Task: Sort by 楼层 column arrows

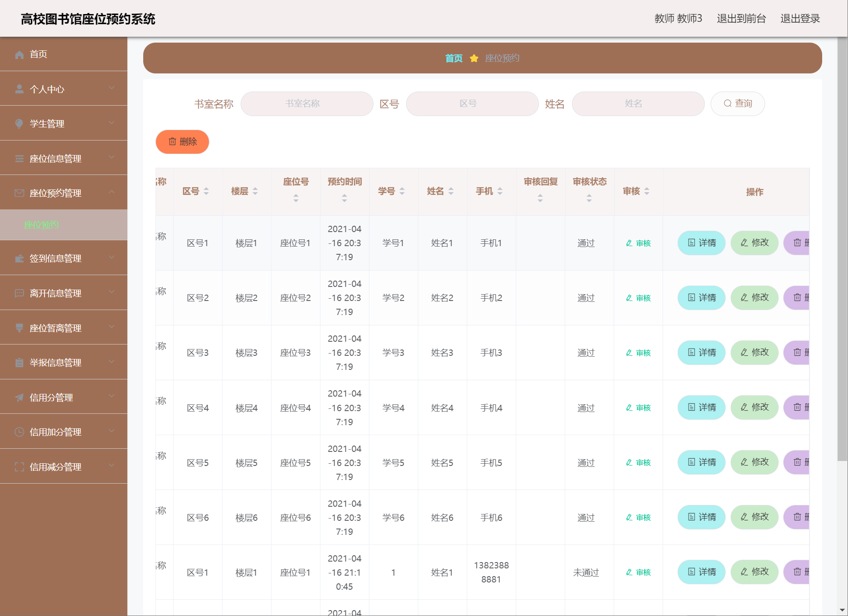Action: click(255, 191)
